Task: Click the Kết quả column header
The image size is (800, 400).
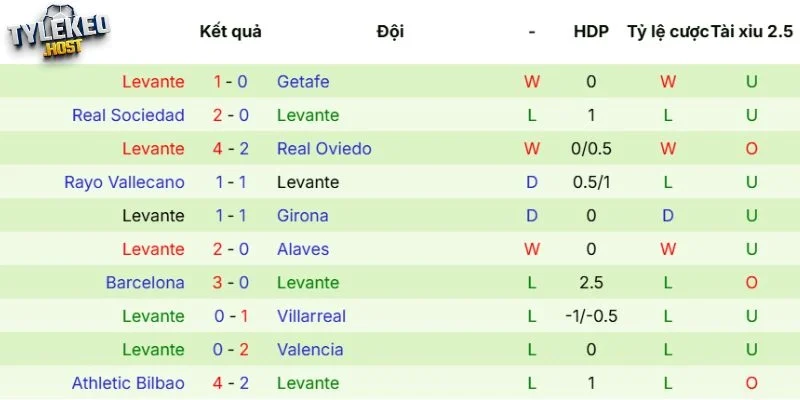Action: pos(231,32)
